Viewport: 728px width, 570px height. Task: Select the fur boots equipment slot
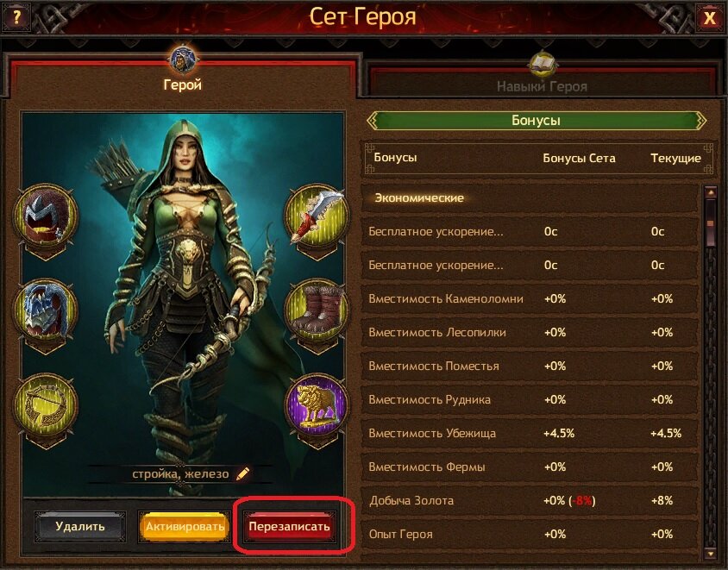point(317,311)
